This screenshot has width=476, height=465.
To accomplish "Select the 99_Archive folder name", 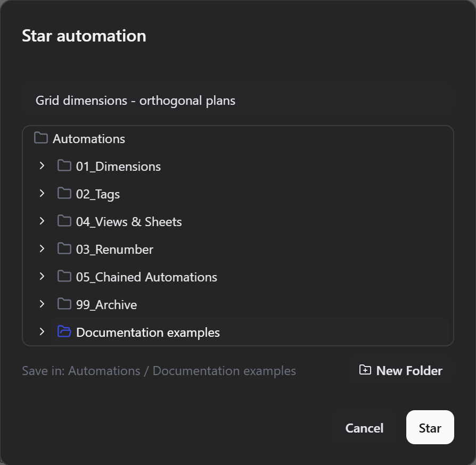I will click(106, 305).
